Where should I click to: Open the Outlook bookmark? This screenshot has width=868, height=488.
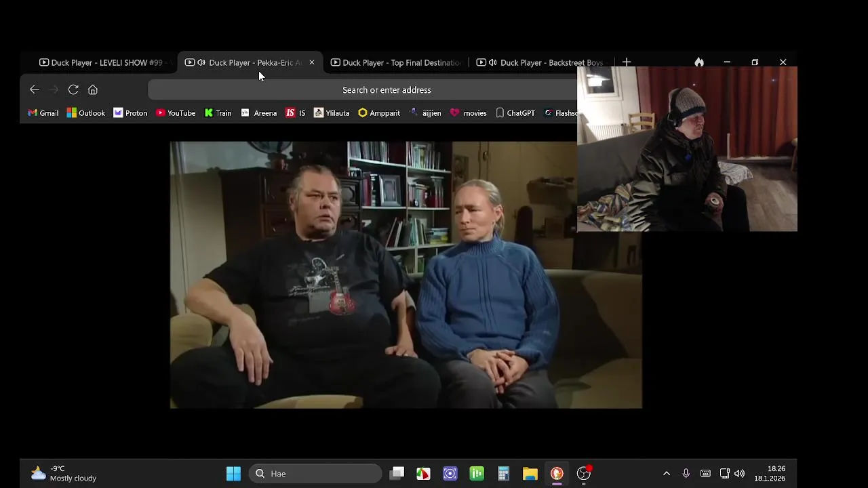coord(86,113)
